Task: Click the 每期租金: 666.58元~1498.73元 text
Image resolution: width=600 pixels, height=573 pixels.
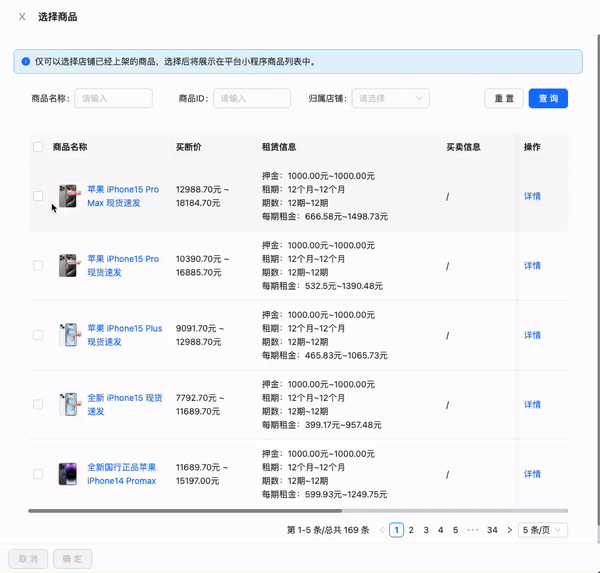Action: [x=325, y=217]
